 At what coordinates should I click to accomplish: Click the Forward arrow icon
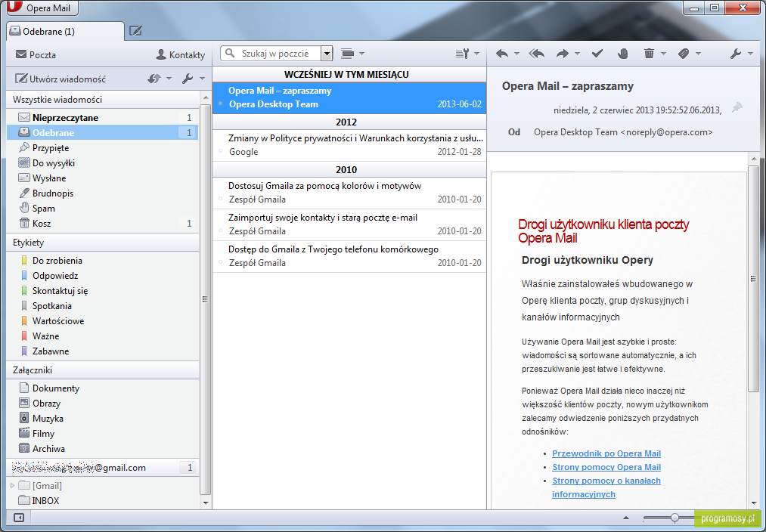(x=563, y=54)
